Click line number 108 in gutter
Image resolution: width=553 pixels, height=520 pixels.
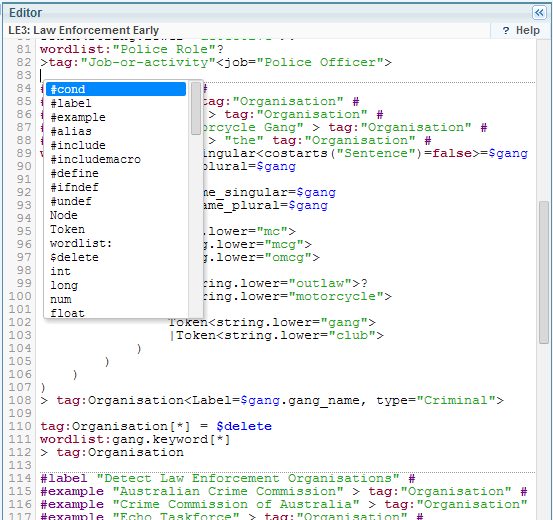click(x=20, y=400)
